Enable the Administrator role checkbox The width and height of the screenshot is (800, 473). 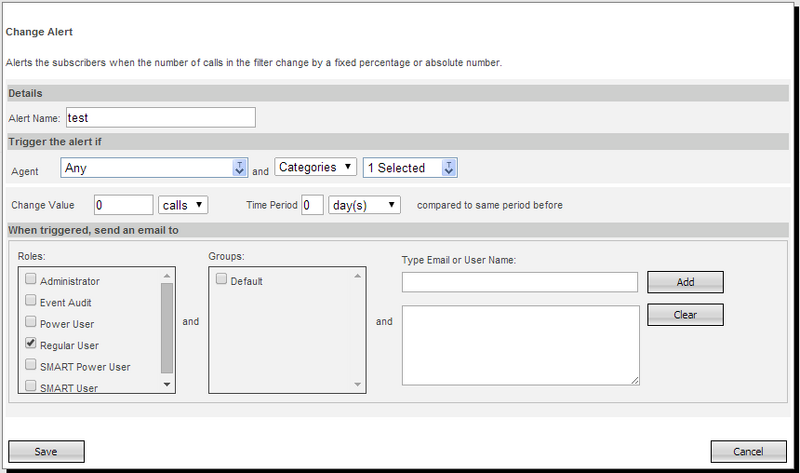pos(31,280)
